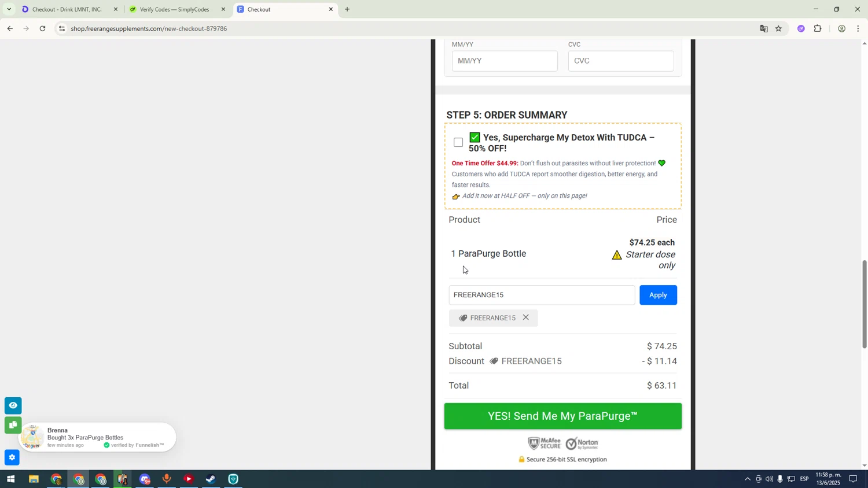Open the notification center icon
868x488 pixels.
[853, 479]
